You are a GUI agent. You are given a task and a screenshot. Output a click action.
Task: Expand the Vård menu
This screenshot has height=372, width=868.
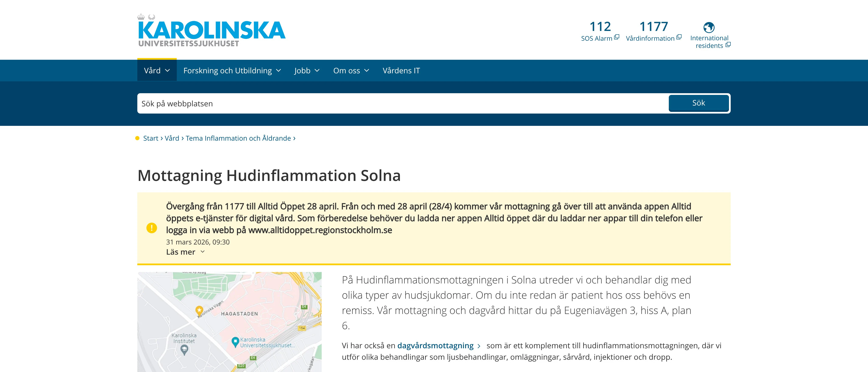pos(157,70)
